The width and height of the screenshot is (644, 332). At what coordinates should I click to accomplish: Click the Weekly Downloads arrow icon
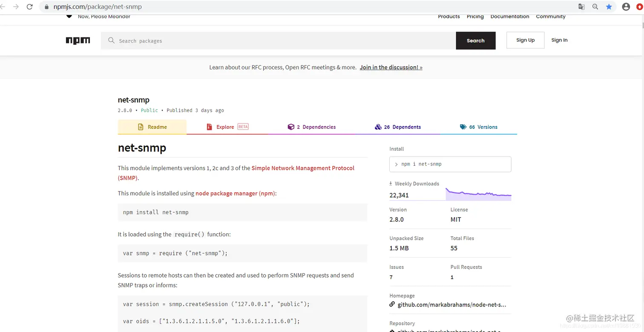click(391, 184)
